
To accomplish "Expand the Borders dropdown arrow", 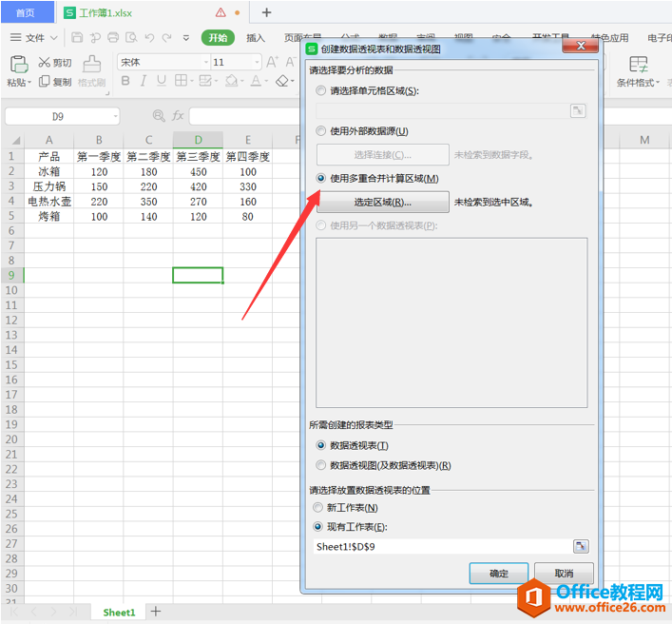I will click(x=192, y=81).
